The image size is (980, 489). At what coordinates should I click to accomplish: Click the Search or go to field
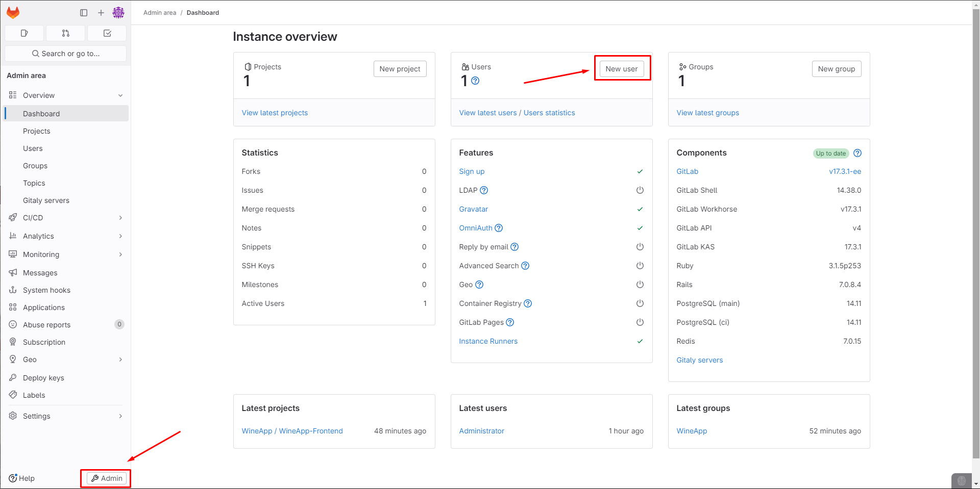coord(66,54)
